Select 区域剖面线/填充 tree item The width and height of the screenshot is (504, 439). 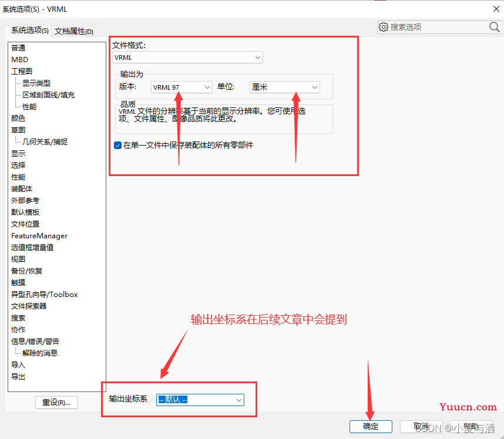point(49,95)
